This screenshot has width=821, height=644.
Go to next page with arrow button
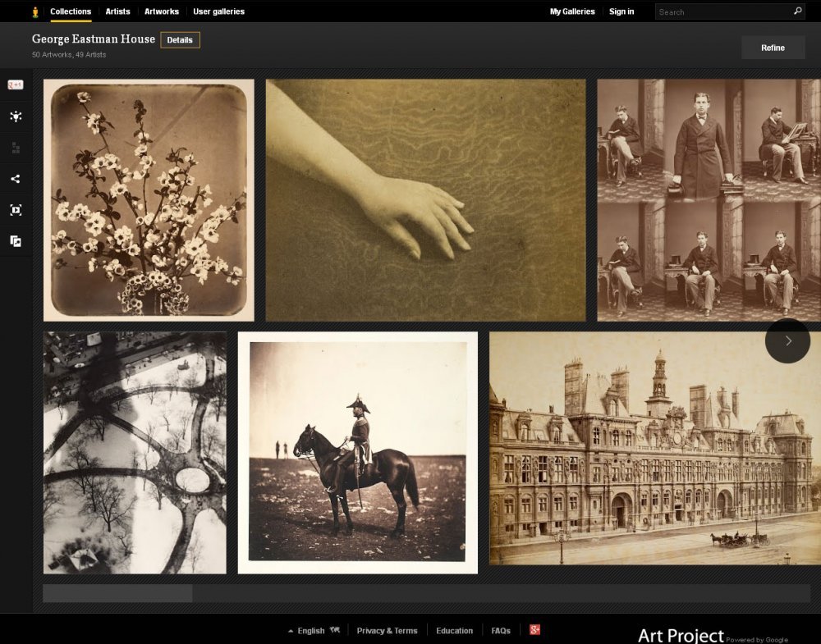click(788, 341)
